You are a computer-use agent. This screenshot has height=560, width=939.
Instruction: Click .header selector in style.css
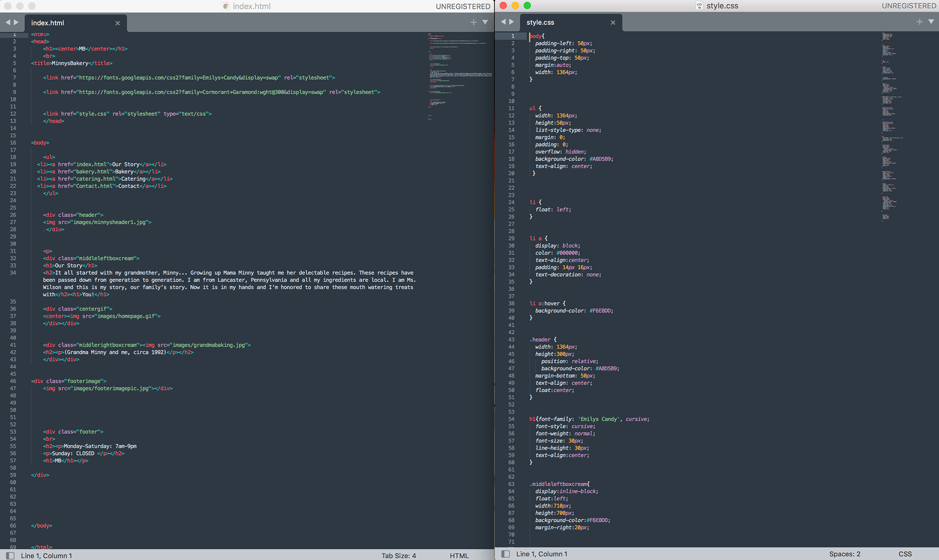(x=540, y=340)
